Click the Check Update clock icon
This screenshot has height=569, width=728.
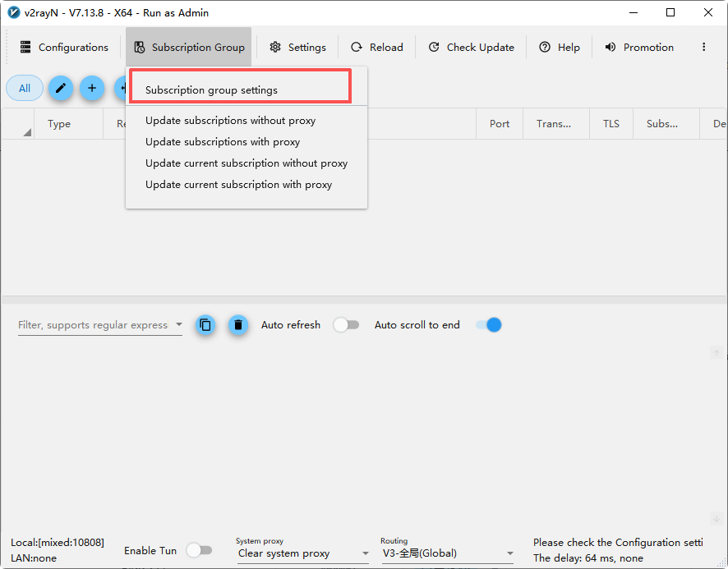point(434,47)
